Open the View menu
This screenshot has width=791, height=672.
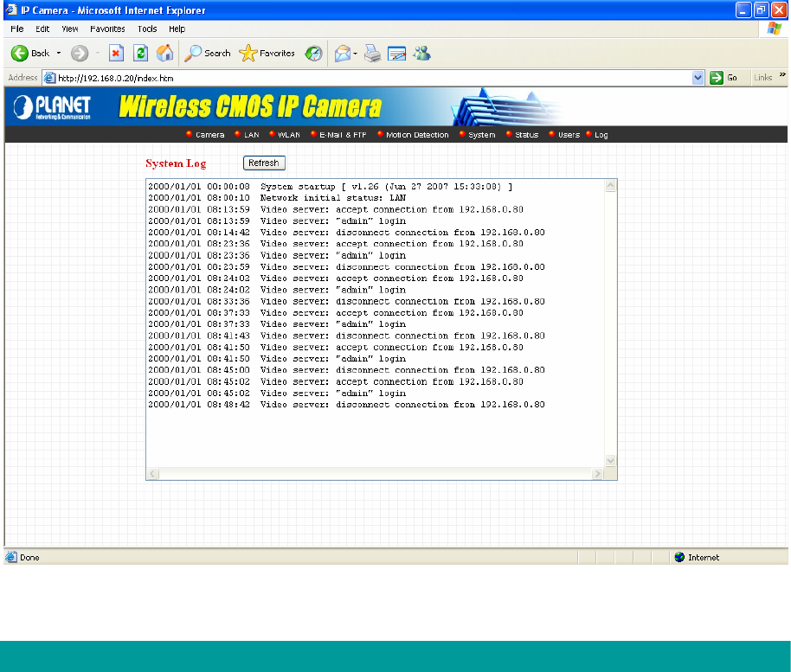[70, 29]
